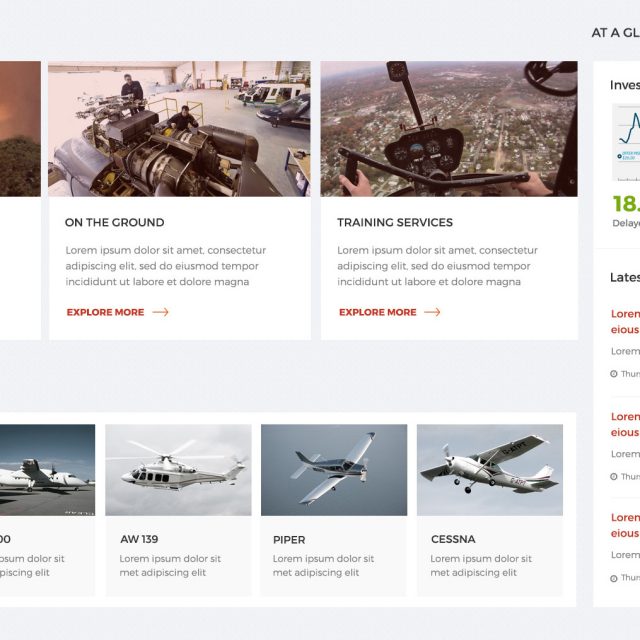This screenshot has width=640, height=640.
Task: Open the CESSNA fleet title
Action: [x=453, y=539]
